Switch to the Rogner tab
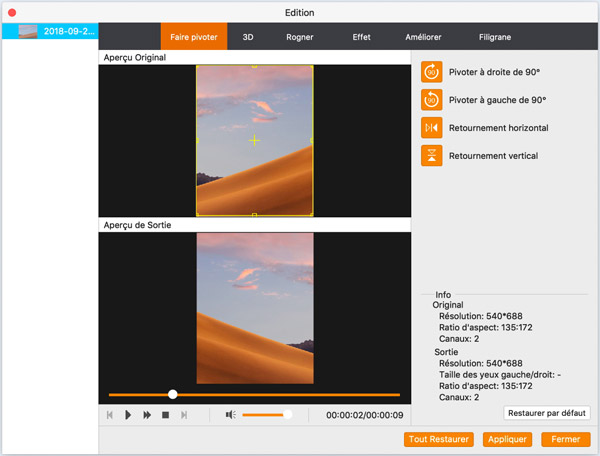 300,37
